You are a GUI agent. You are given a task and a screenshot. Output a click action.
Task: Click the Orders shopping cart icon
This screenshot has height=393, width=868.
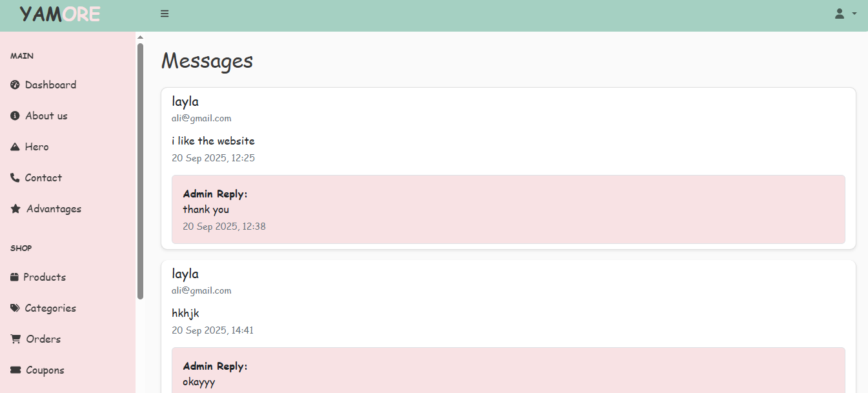point(15,339)
